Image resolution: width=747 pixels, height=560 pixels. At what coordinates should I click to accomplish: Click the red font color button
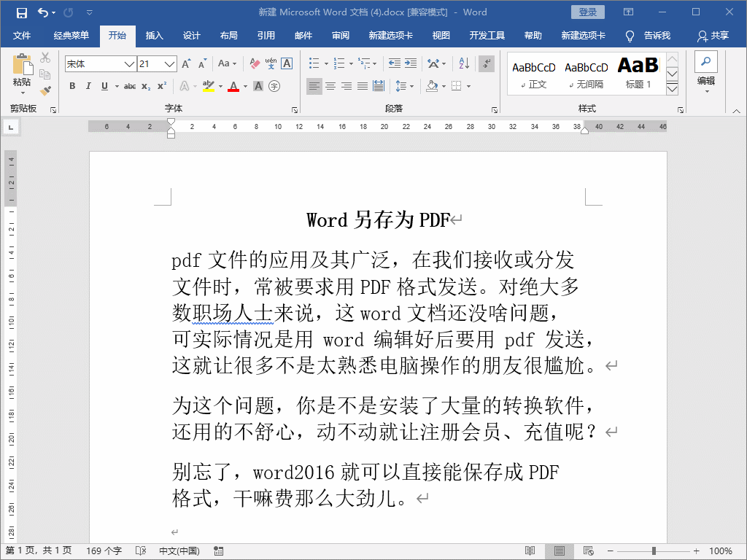(233, 86)
